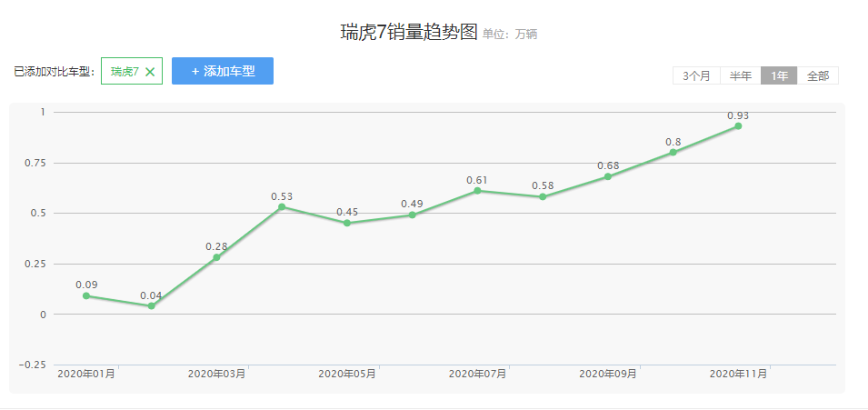This screenshot has height=410, width=868.
Task: Click the 0.49 data point marker
Action: (413, 215)
